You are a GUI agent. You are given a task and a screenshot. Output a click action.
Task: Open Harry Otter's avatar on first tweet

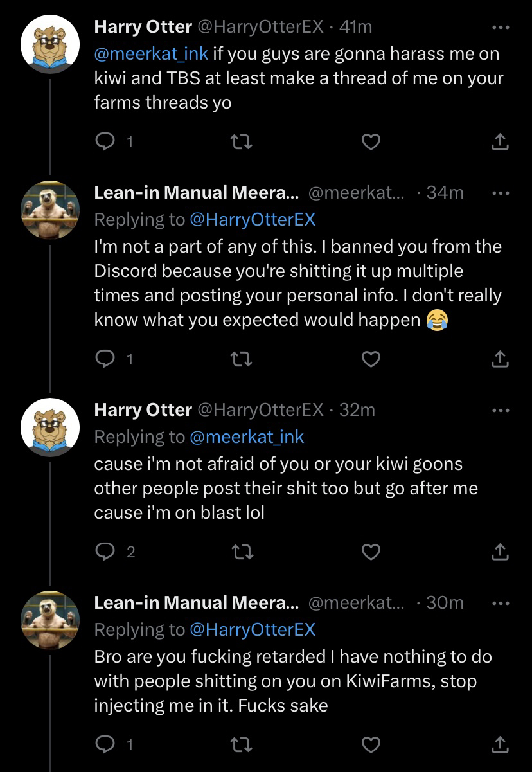pos(50,44)
